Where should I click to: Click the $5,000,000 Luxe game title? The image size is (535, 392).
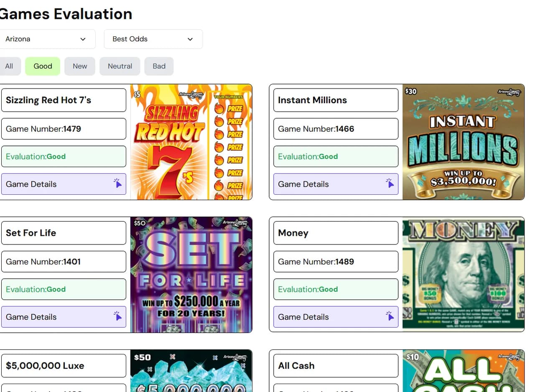pos(45,366)
